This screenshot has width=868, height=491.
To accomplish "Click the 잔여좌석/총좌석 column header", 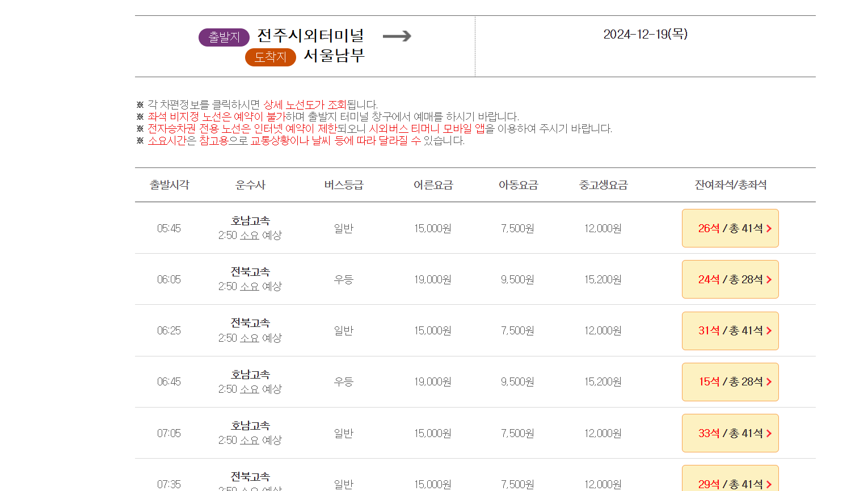I will [731, 185].
